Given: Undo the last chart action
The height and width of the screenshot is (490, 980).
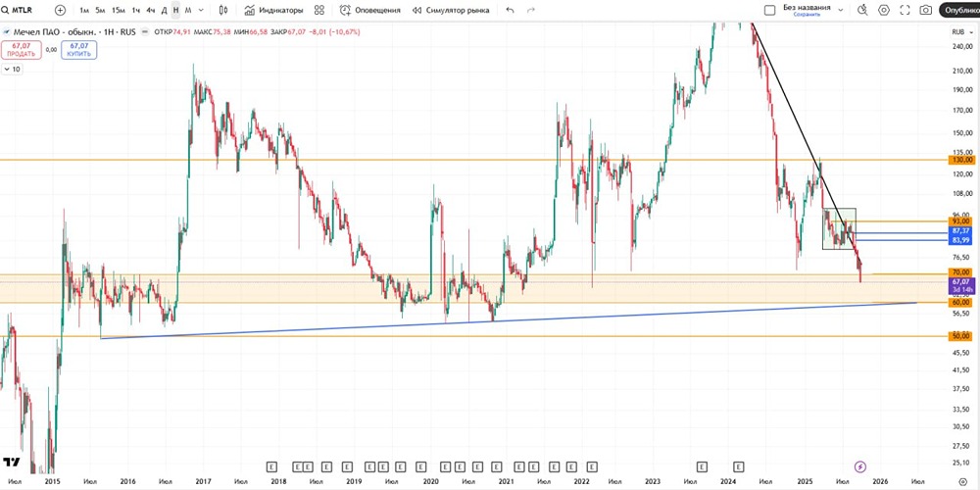Looking at the screenshot, I should click(x=510, y=10).
